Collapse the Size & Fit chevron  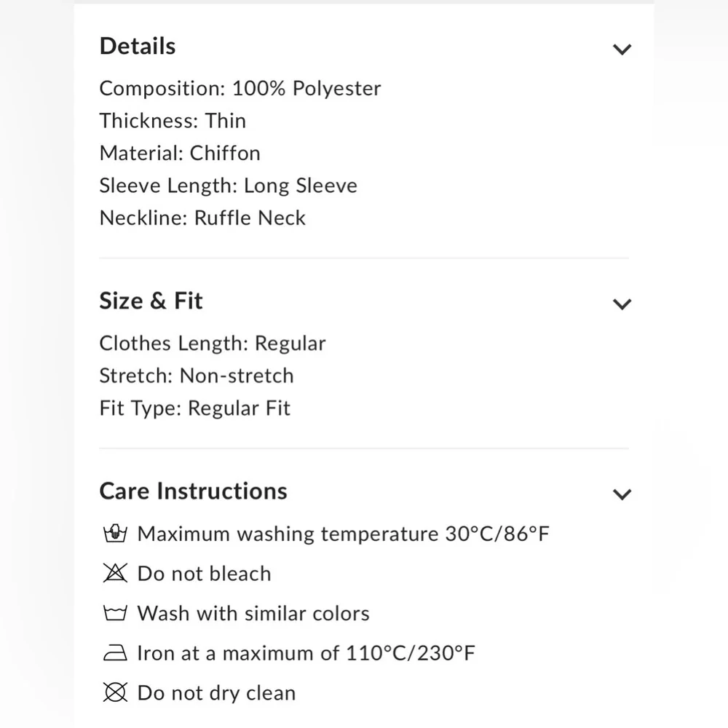click(x=622, y=304)
